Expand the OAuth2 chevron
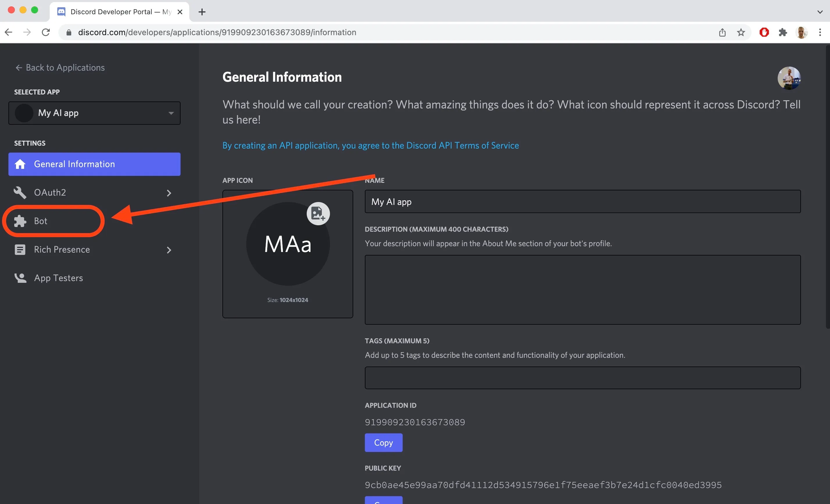The height and width of the screenshot is (504, 830). point(169,193)
